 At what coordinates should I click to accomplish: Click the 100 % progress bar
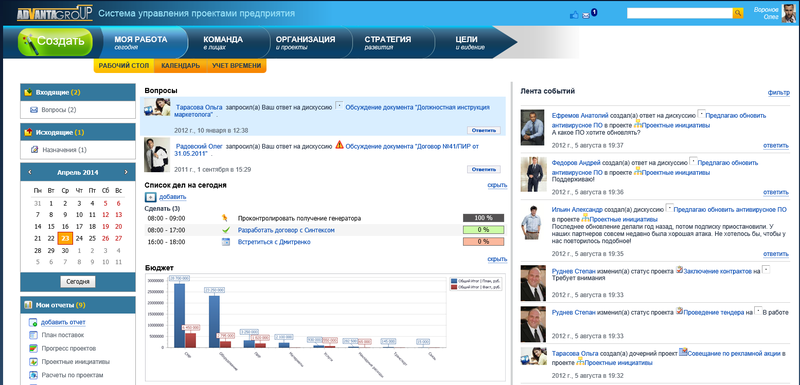coord(483,218)
